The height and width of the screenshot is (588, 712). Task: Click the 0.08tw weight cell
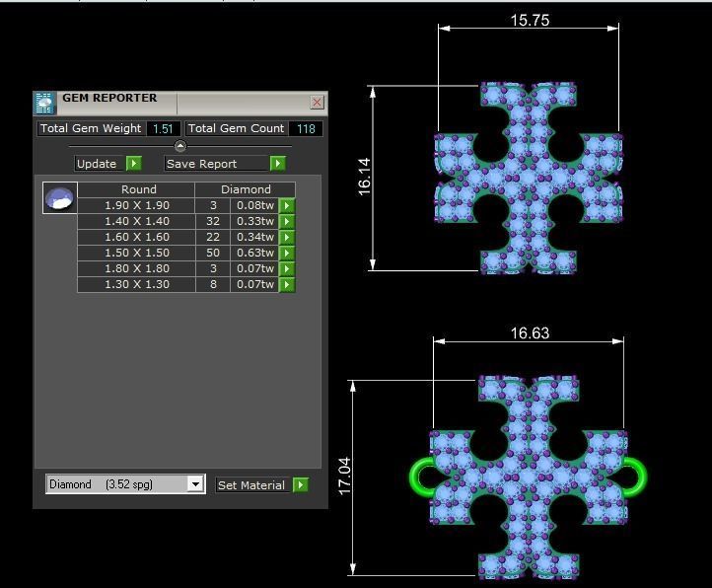[254, 205]
